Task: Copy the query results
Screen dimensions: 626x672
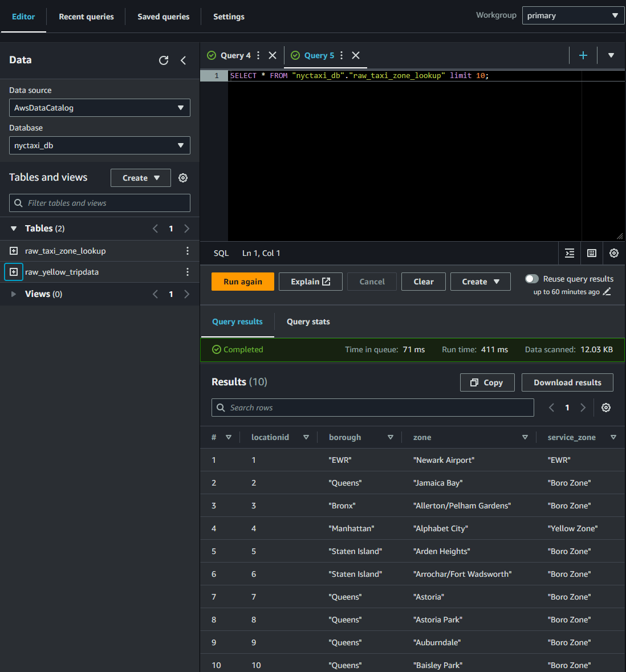Action: click(x=487, y=382)
